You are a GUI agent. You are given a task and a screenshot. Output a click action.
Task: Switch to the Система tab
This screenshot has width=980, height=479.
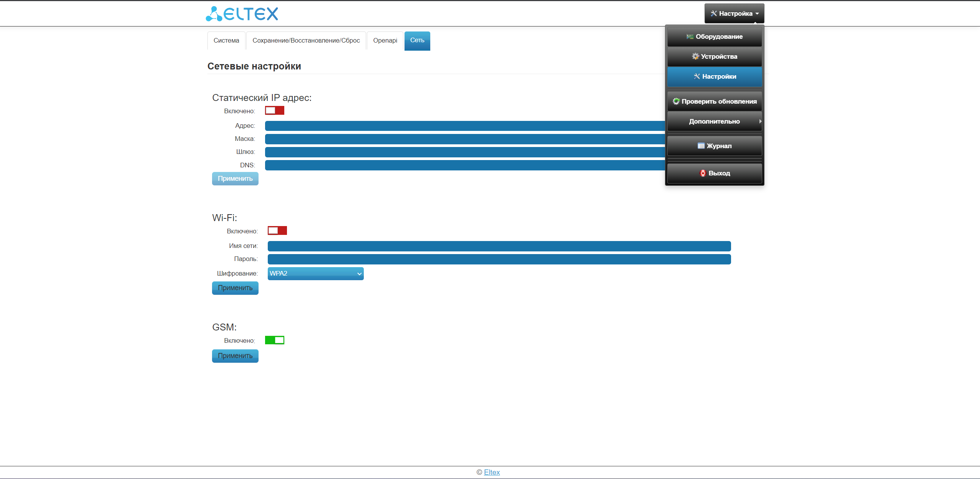(x=226, y=41)
